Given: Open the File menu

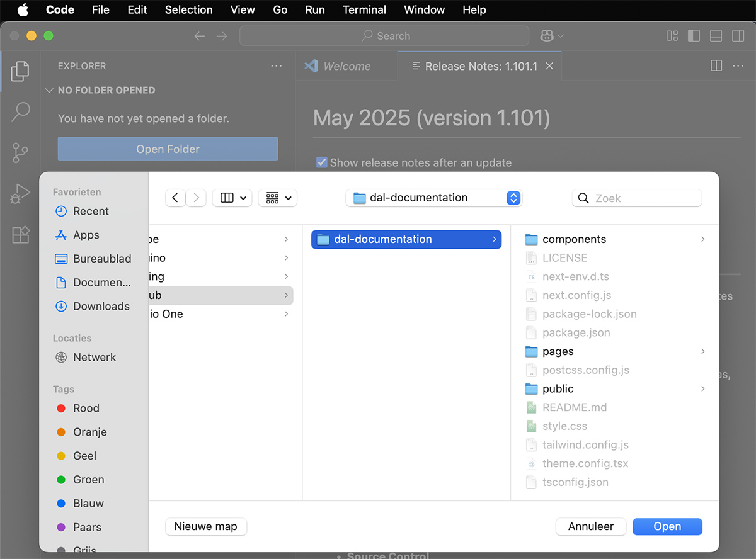Looking at the screenshot, I should click(101, 9).
